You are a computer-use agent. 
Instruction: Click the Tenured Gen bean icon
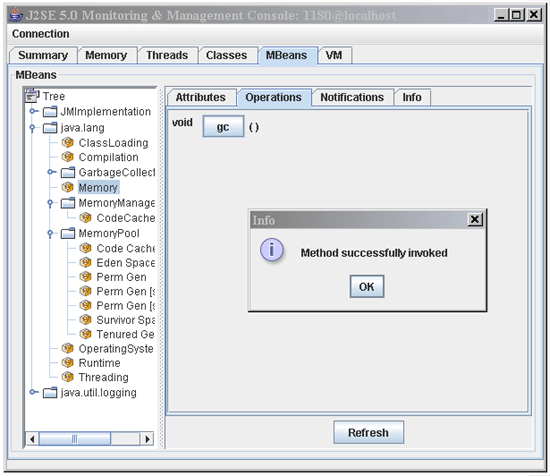tap(85, 334)
